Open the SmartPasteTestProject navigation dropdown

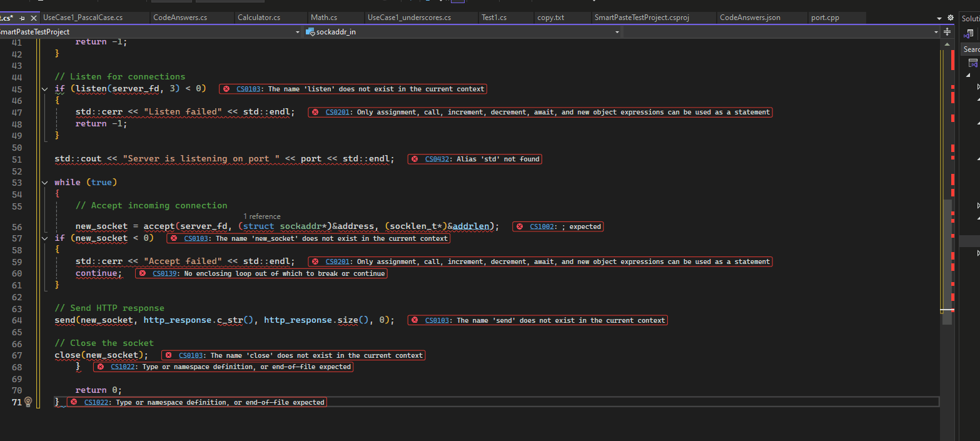(297, 31)
